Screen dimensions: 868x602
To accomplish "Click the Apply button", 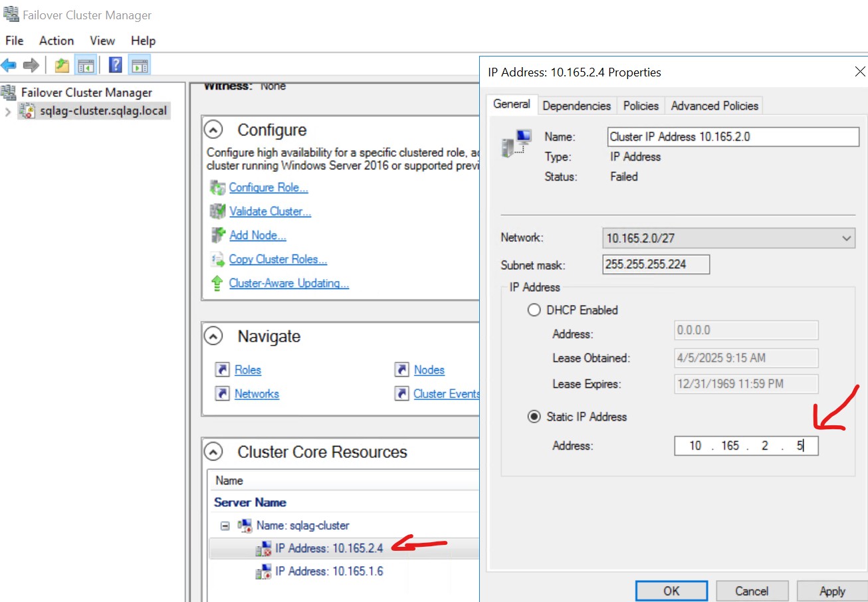I will tap(832, 591).
